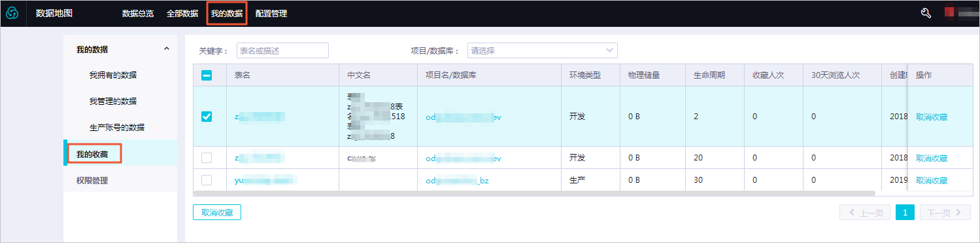Click the 物理储量 column header
980x243 pixels.
pos(644,75)
